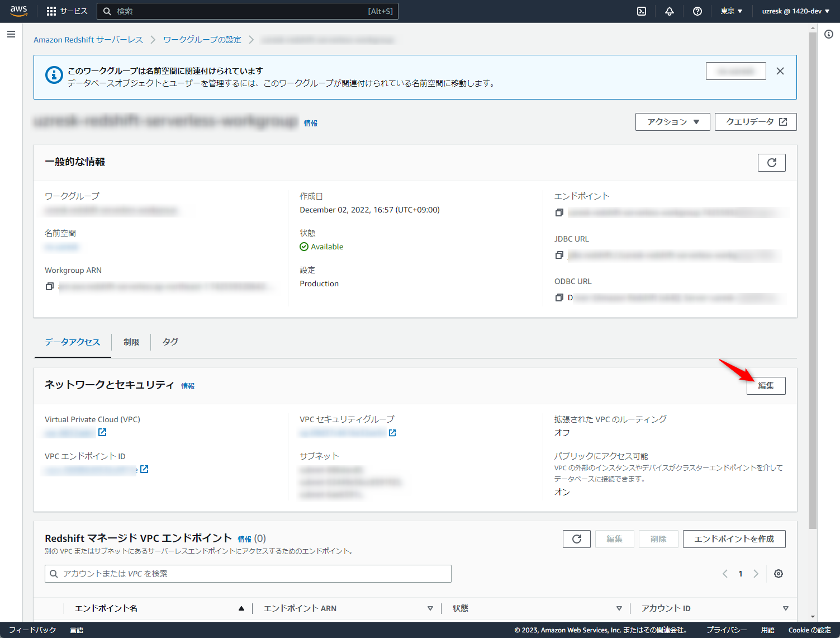The width and height of the screenshot is (840, 638).
Task: Open 言語 selector in footer
Action: (x=77, y=630)
